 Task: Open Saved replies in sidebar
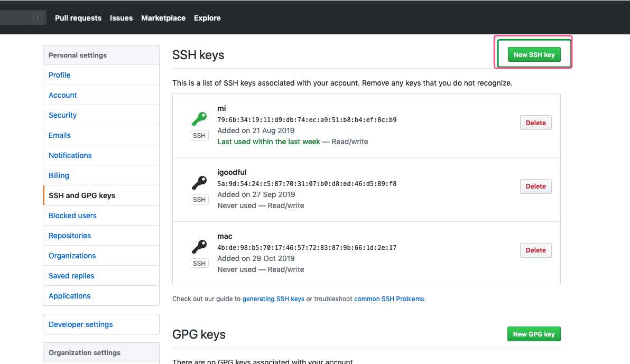click(101, 276)
